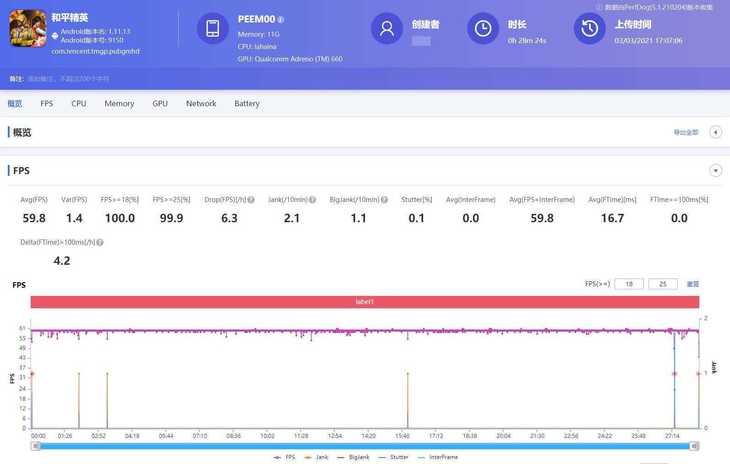Click the phone device icon
Image resolution: width=730 pixels, height=464 pixels.
(212, 29)
